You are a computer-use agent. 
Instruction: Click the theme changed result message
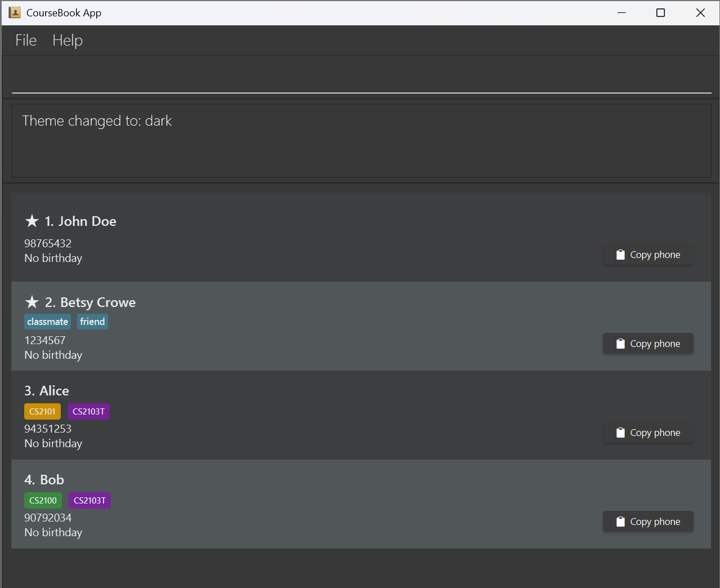pos(97,121)
